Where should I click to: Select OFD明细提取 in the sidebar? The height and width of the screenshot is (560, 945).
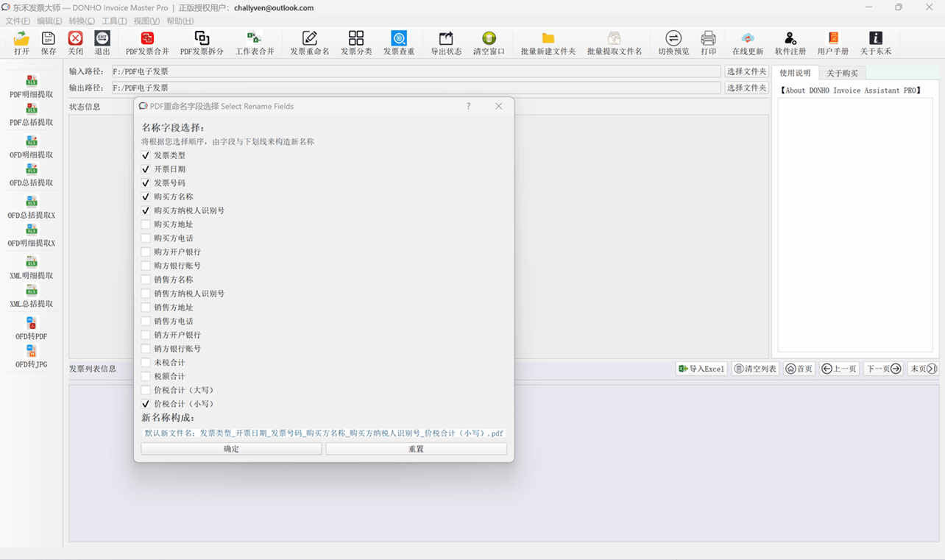coord(32,147)
